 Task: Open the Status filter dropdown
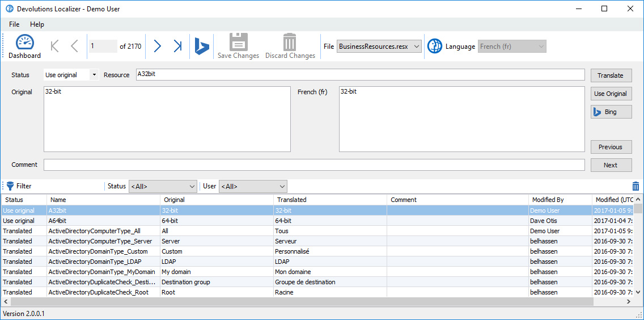coord(163,186)
